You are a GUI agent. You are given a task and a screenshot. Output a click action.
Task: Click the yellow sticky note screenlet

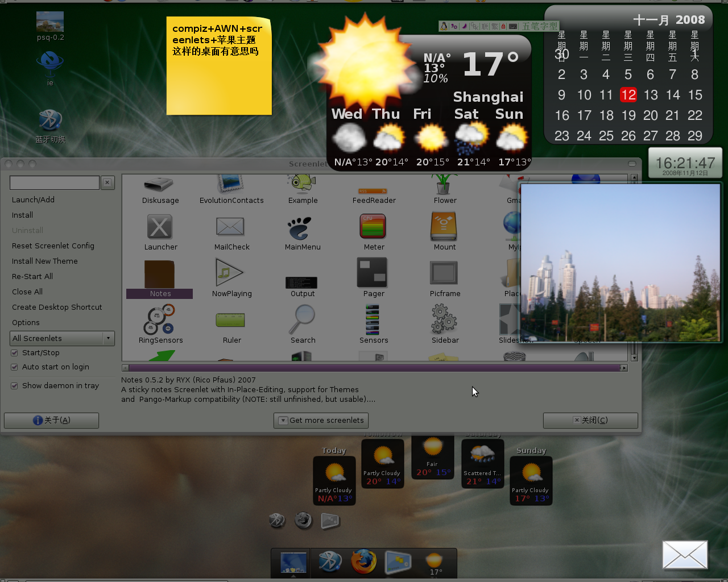tap(219, 66)
